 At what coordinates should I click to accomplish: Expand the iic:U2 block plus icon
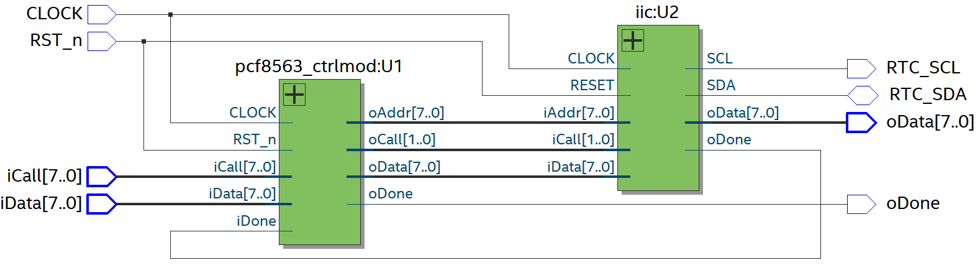(x=632, y=40)
